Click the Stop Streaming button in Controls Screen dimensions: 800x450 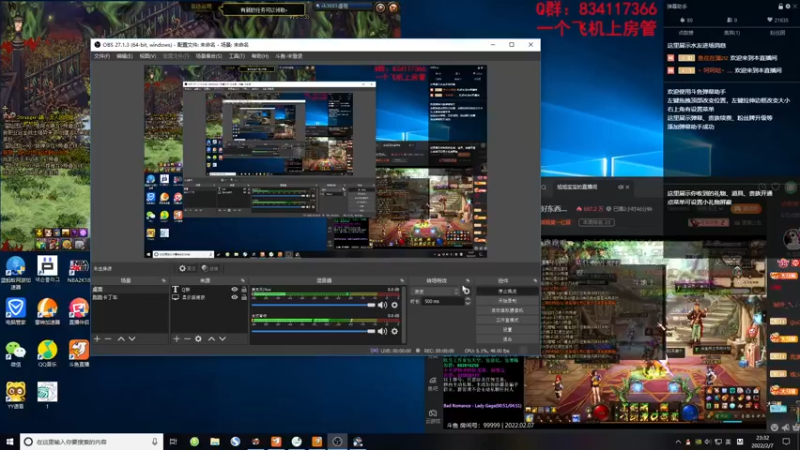tap(507, 291)
